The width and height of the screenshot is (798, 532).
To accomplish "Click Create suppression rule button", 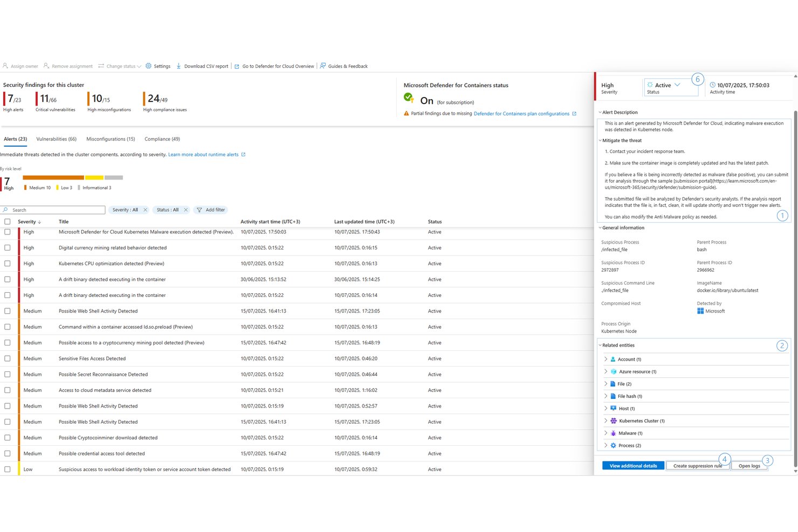I will (697, 466).
